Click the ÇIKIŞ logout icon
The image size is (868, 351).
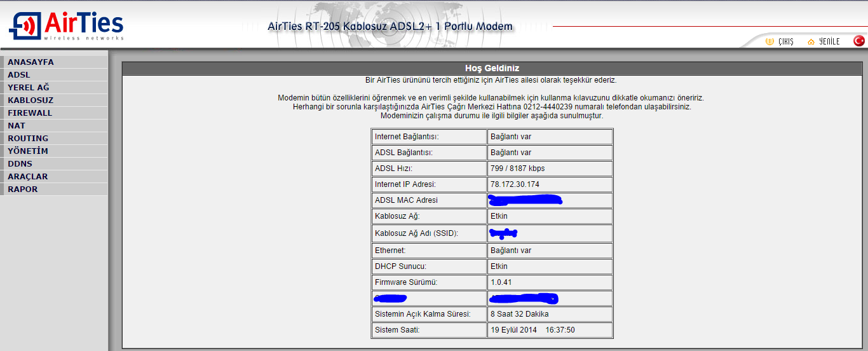pyautogui.click(x=770, y=41)
